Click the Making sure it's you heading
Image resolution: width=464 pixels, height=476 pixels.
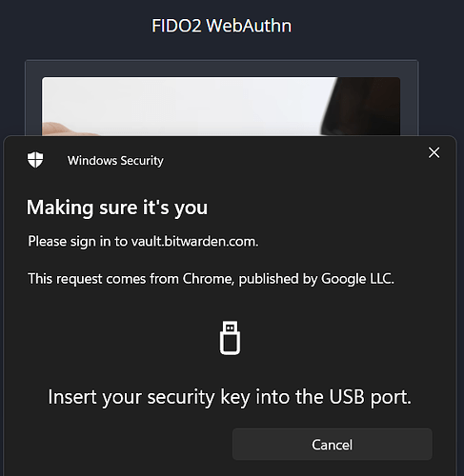(x=117, y=208)
